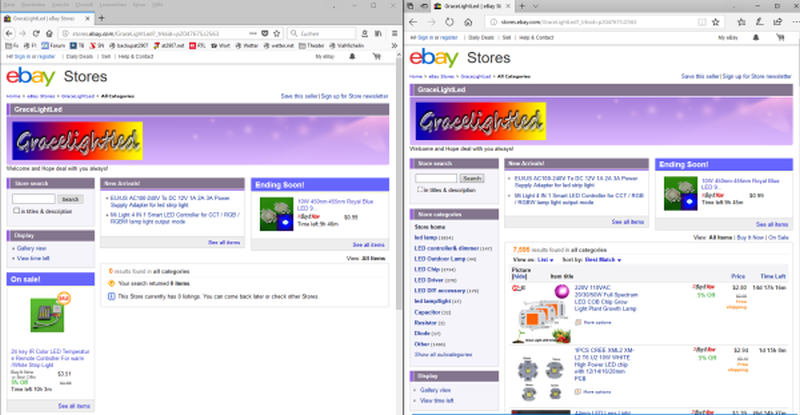Click the Firefox search box
The height and width of the screenshot is (415, 800).
[321, 33]
